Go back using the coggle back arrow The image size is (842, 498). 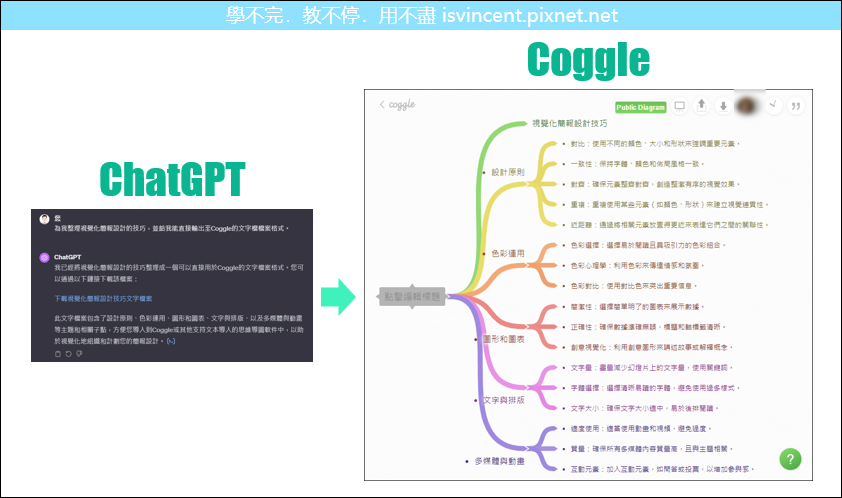coord(382,104)
